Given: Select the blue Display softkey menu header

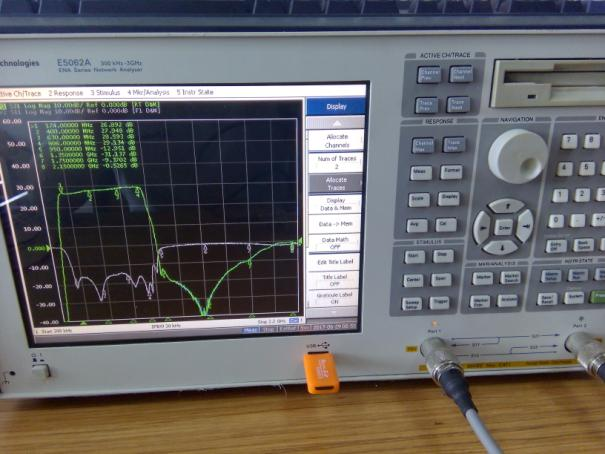Looking at the screenshot, I should (336, 106).
